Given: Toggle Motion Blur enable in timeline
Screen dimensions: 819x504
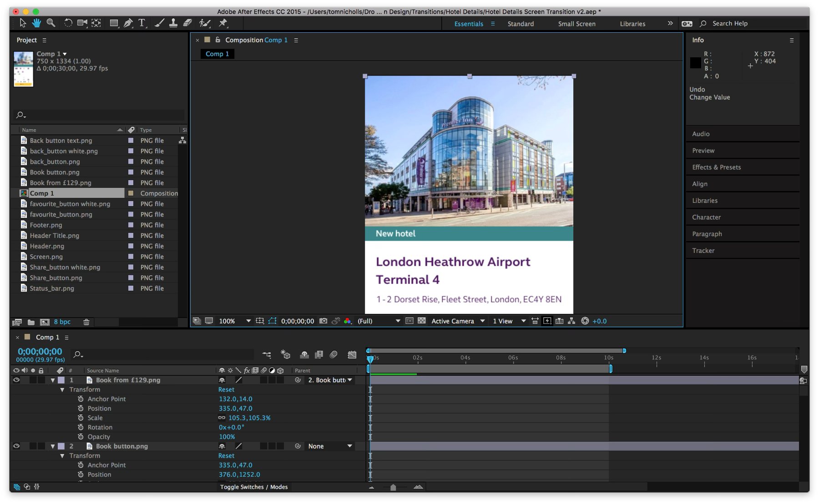Looking at the screenshot, I should tap(334, 354).
